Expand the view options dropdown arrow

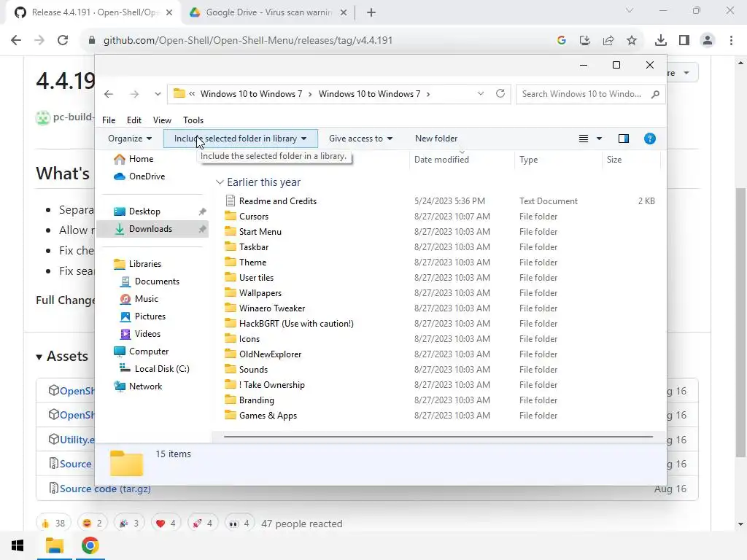pyautogui.click(x=600, y=139)
